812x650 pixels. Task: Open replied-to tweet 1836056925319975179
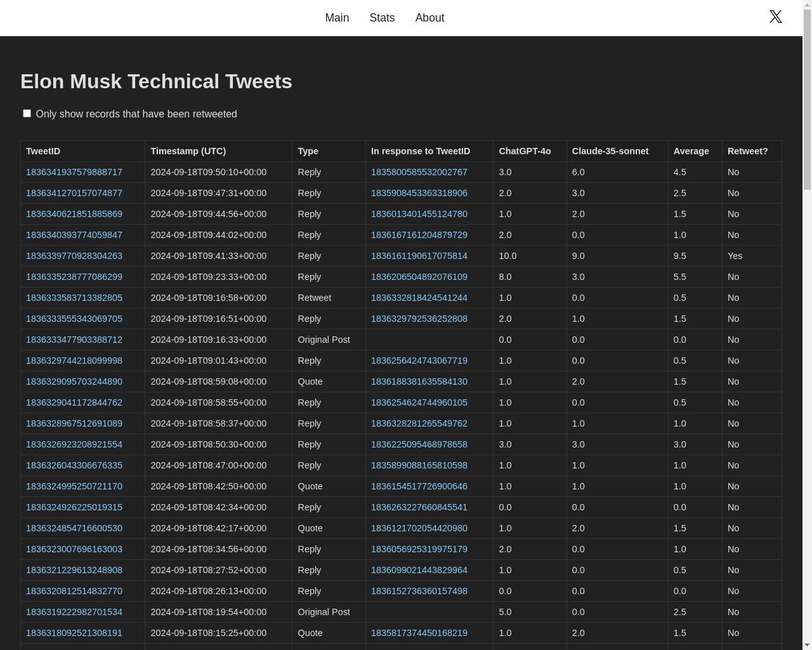click(x=419, y=549)
